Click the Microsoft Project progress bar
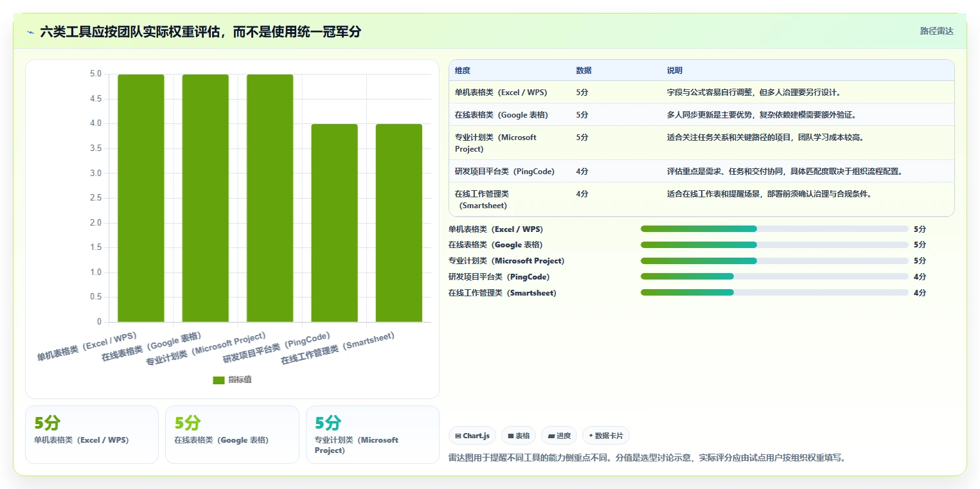Screen dimensions: 980x489 tap(774, 261)
